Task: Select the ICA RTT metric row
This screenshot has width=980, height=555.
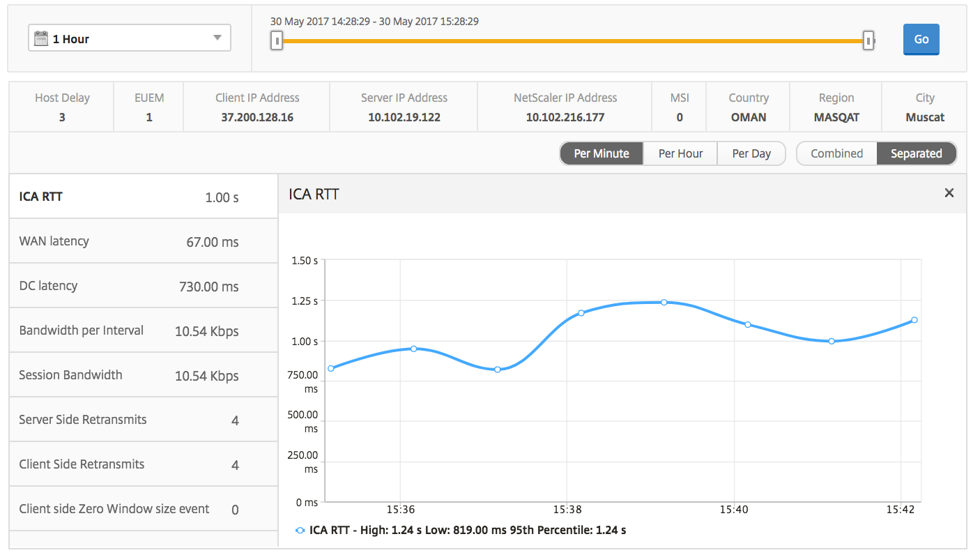Action: tap(144, 197)
